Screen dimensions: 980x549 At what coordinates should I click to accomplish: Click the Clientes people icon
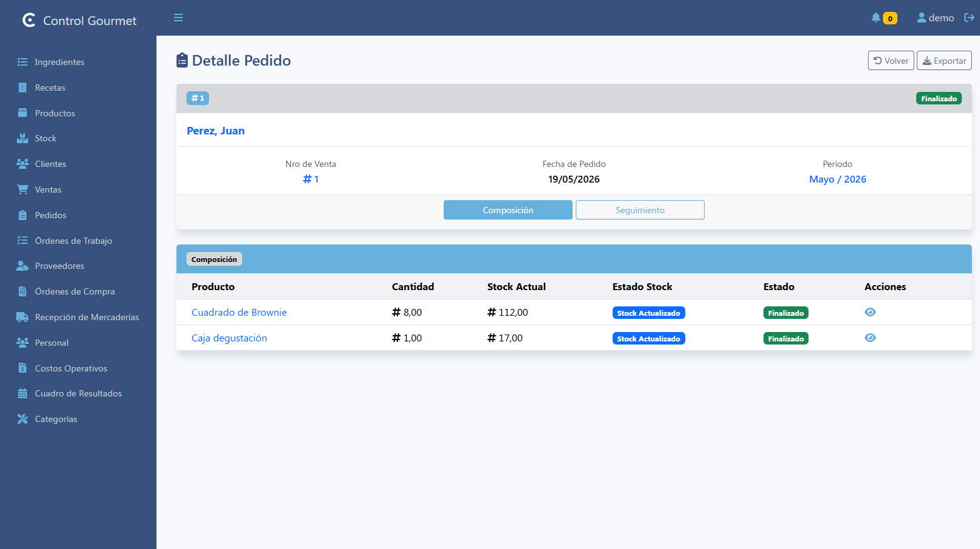(x=23, y=164)
